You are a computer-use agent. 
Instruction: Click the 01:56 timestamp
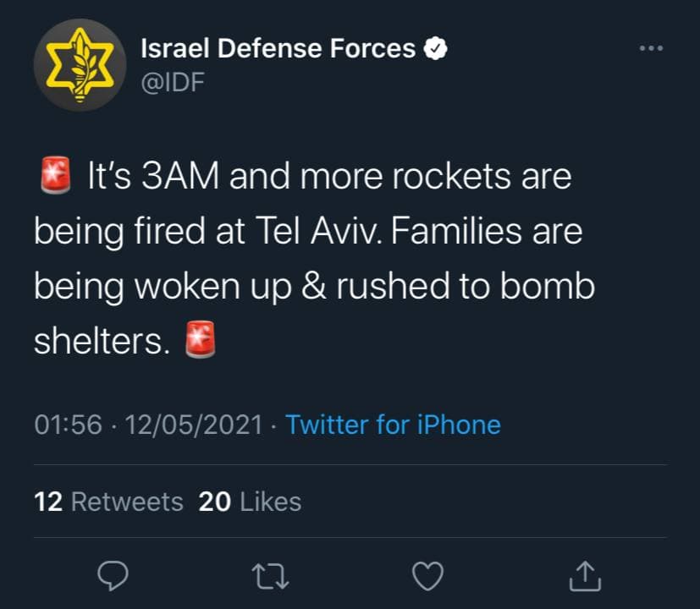pos(68,424)
